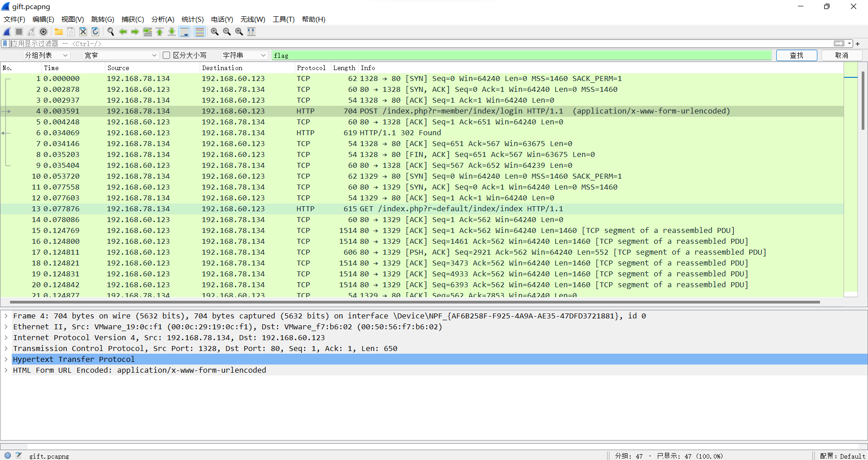Jump to the first packet
This screenshot has height=460, width=868.
[160, 32]
